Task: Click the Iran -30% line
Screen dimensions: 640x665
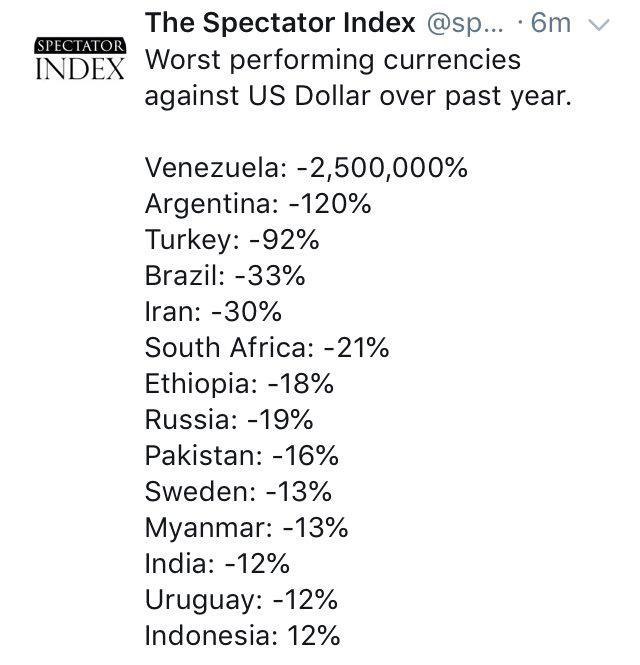Action: pos(213,312)
